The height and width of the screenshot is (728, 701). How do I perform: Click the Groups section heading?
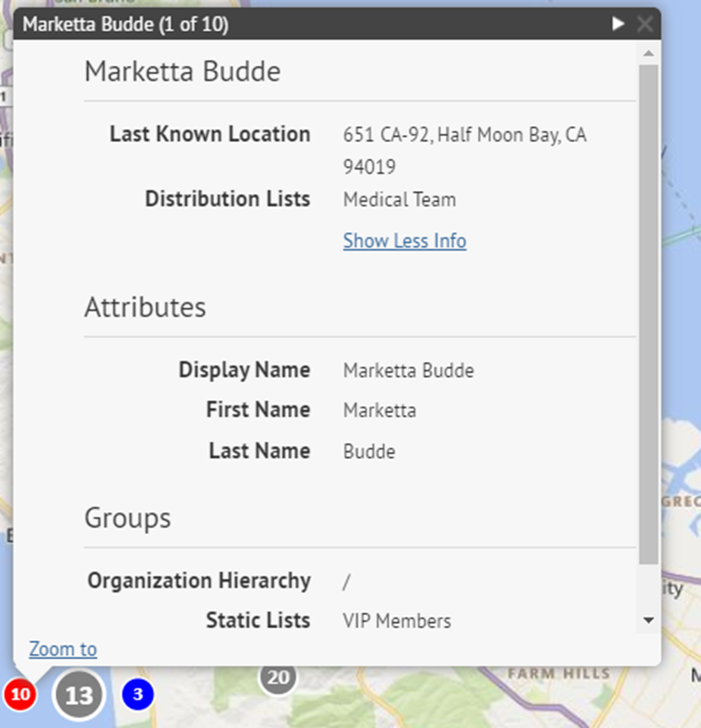(x=128, y=518)
